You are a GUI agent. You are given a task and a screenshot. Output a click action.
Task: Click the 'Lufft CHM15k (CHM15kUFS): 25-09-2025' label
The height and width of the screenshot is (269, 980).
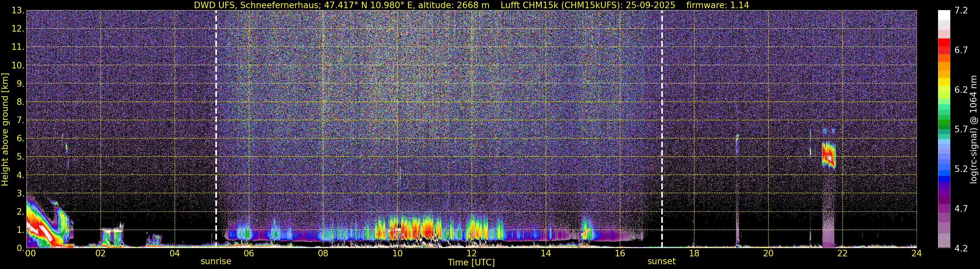588,5
